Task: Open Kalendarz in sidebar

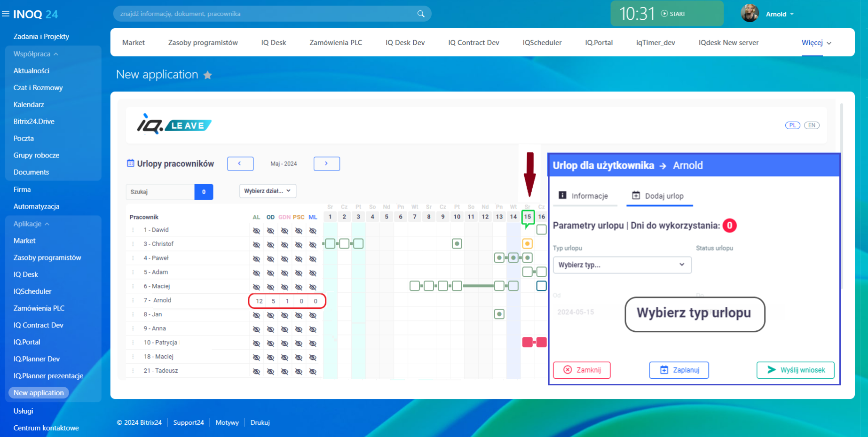Action: [x=29, y=105]
